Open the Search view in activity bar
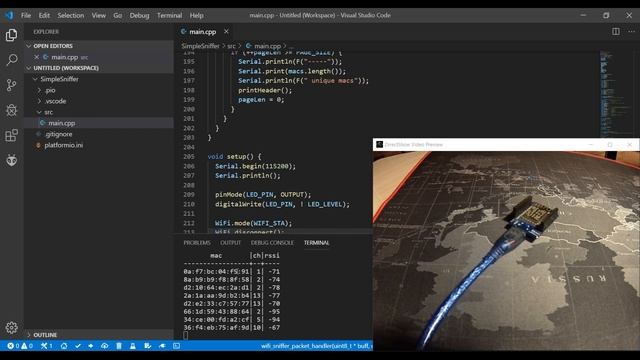Image resolution: width=640 pixels, height=360 pixels. (11, 60)
